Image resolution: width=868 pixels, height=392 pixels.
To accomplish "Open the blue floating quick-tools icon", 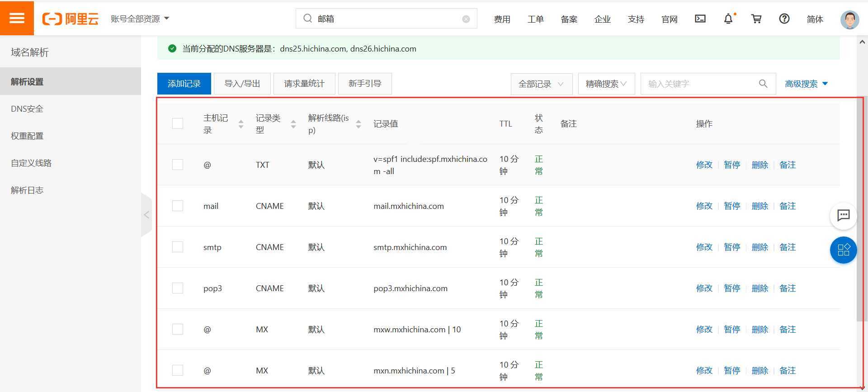I will (x=844, y=250).
